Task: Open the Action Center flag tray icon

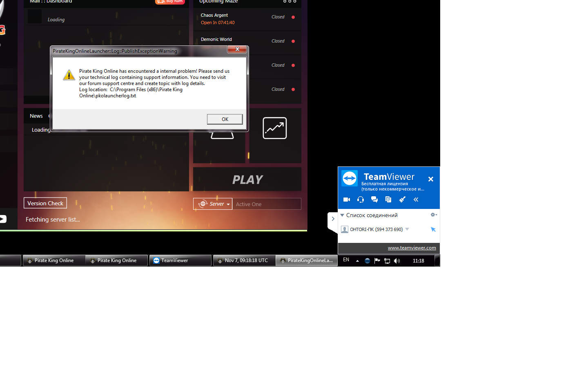Action: [377, 261]
